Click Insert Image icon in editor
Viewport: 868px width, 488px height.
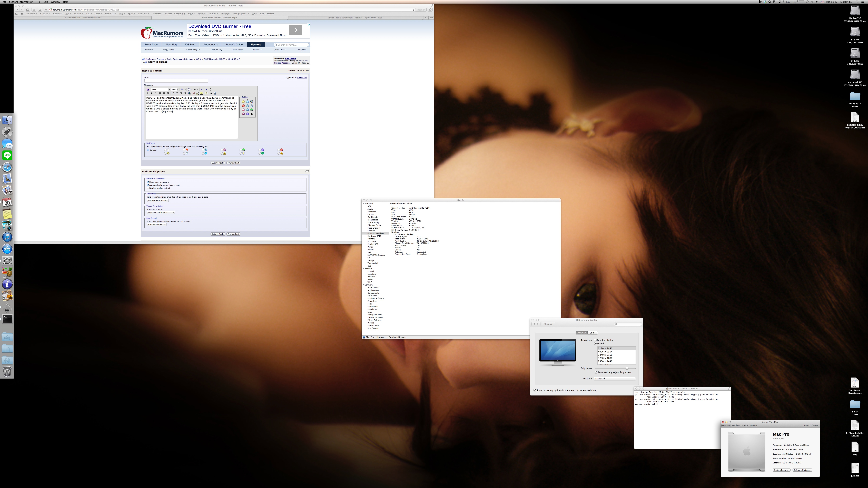pos(202,93)
